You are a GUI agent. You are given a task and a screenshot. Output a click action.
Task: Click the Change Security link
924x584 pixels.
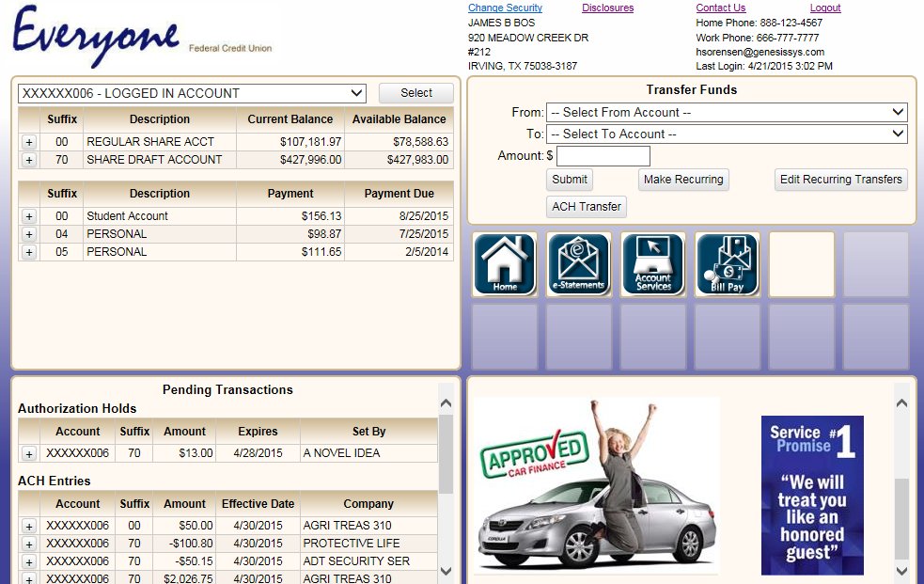click(505, 8)
